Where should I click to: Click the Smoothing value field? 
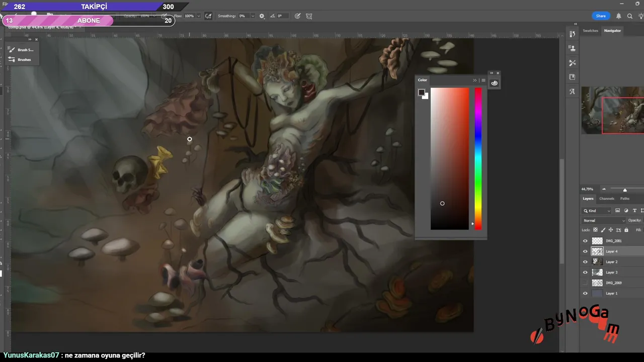[244, 16]
